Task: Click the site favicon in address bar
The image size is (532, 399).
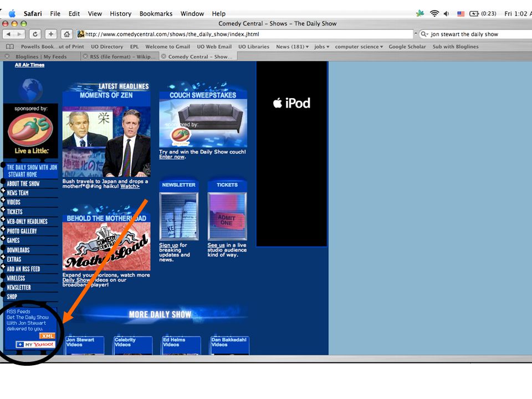Action: (x=81, y=34)
